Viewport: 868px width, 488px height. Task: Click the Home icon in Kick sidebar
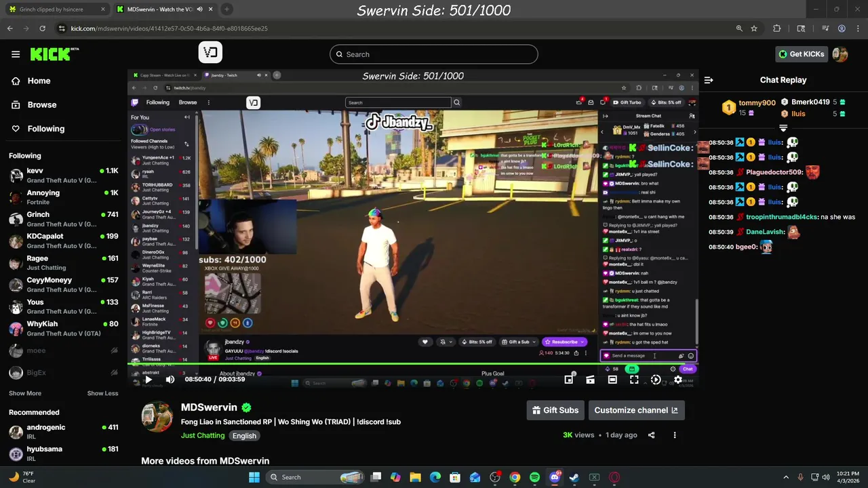[16, 81]
